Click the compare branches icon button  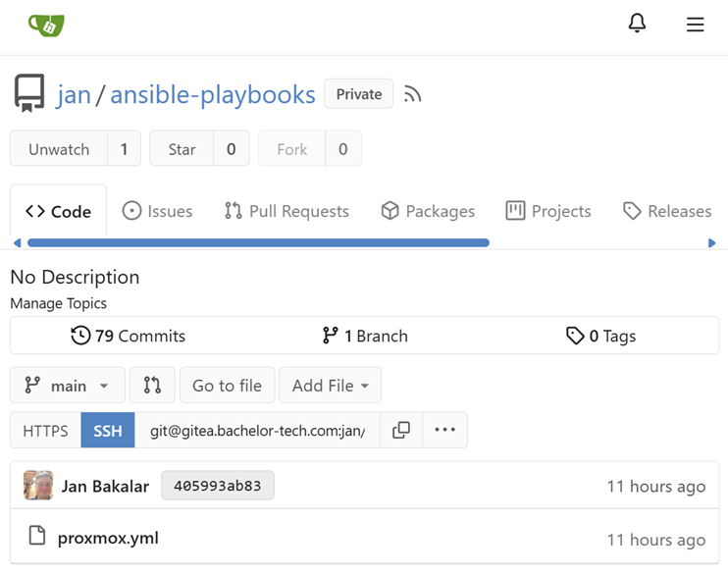[152, 386]
